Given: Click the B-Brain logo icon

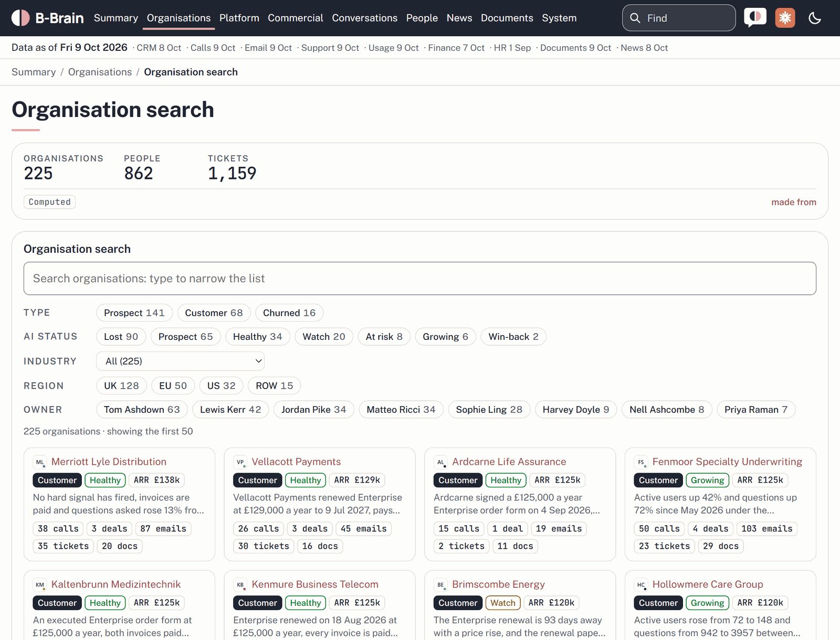Looking at the screenshot, I should click(x=20, y=18).
